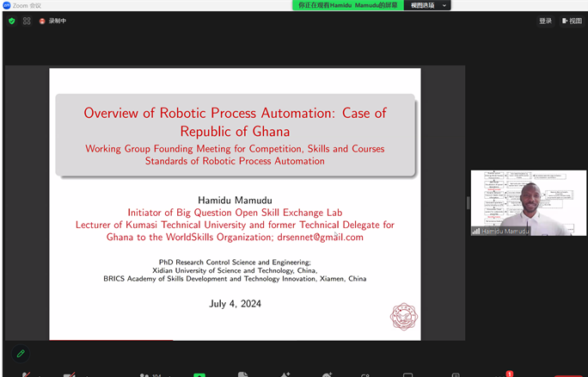Click the 录制中 recording status label

pyautogui.click(x=58, y=21)
